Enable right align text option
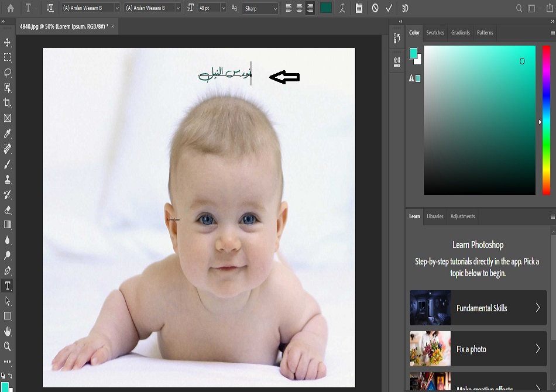 click(x=310, y=8)
